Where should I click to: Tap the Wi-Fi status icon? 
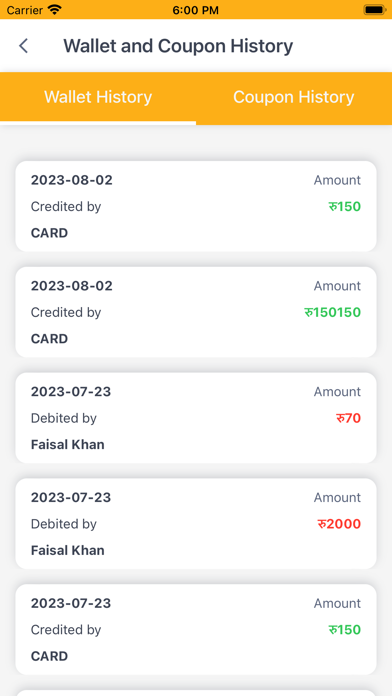55,9
